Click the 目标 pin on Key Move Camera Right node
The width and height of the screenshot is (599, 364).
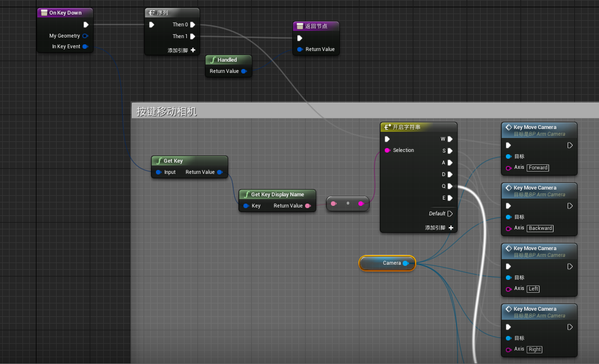coord(509,338)
